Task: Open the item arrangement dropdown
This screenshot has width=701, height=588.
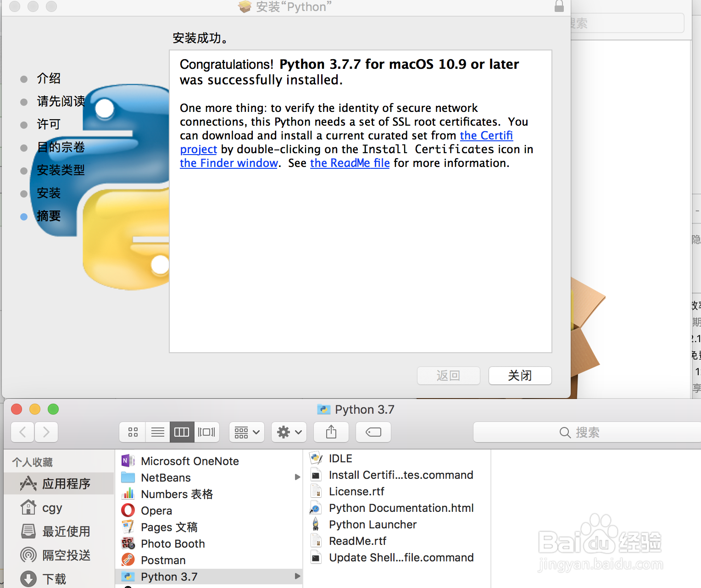Action: coord(247,432)
